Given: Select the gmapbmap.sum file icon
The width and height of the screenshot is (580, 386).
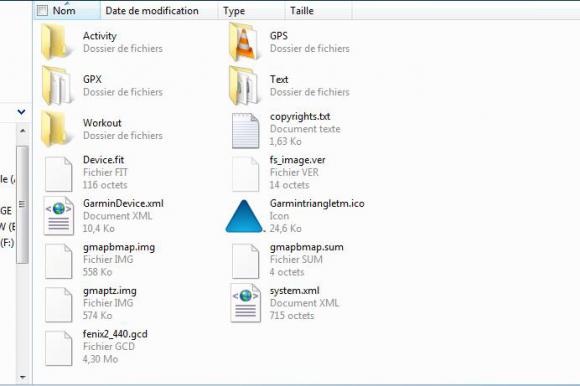Looking at the screenshot, I should tap(245, 261).
